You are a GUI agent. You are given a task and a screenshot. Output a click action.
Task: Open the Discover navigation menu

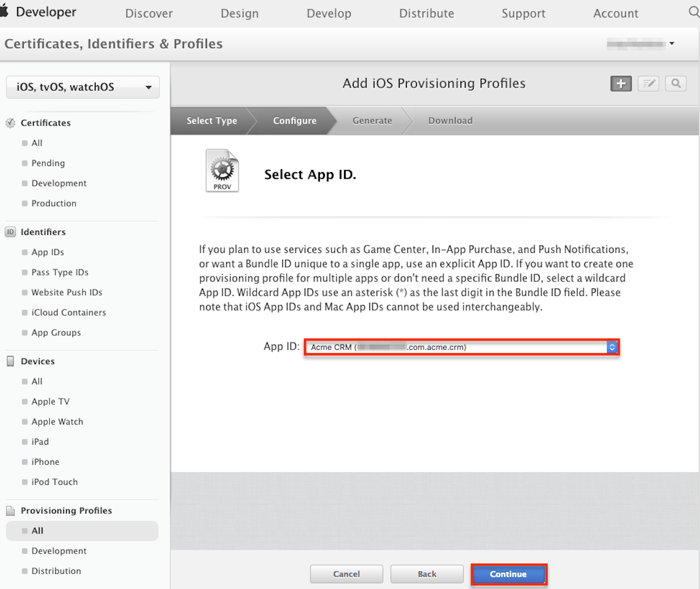(x=149, y=13)
